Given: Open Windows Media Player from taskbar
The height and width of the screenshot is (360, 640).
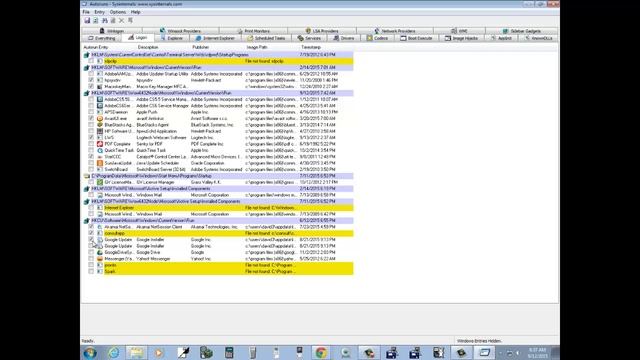Looking at the screenshot, I should point(159,353).
